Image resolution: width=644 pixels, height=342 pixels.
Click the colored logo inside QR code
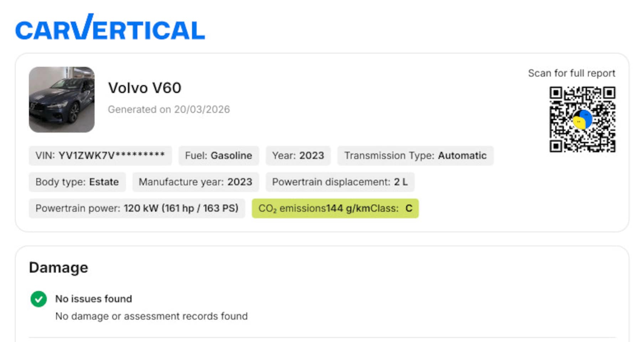pyautogui.click(x=582, y=120)
